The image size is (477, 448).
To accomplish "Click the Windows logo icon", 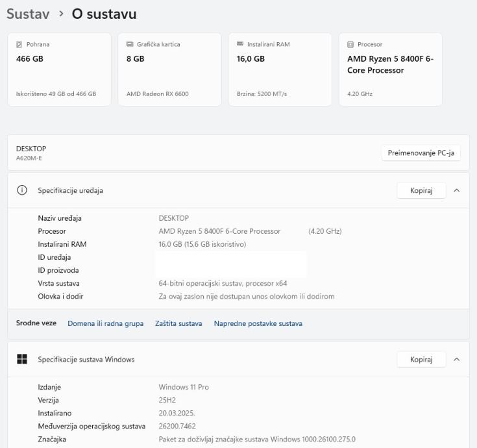I will (x=22, y=360).
